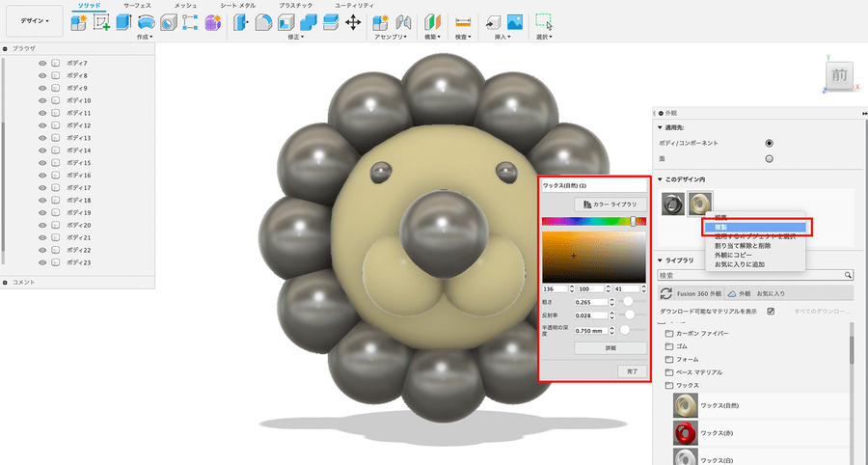Click the front face of the view cube
Image resolution: width=868 pixels, height=465 pixels.
tap(839, 75)
